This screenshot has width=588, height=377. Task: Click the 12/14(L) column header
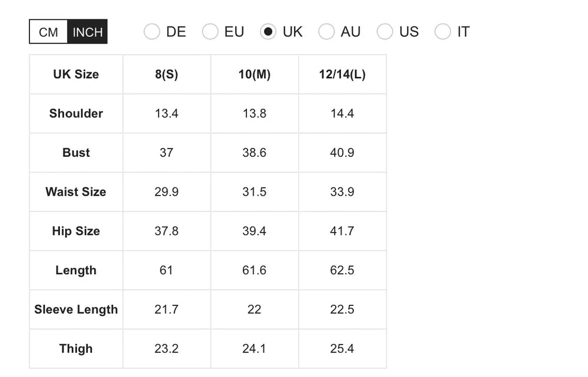[x=342, y=75]
